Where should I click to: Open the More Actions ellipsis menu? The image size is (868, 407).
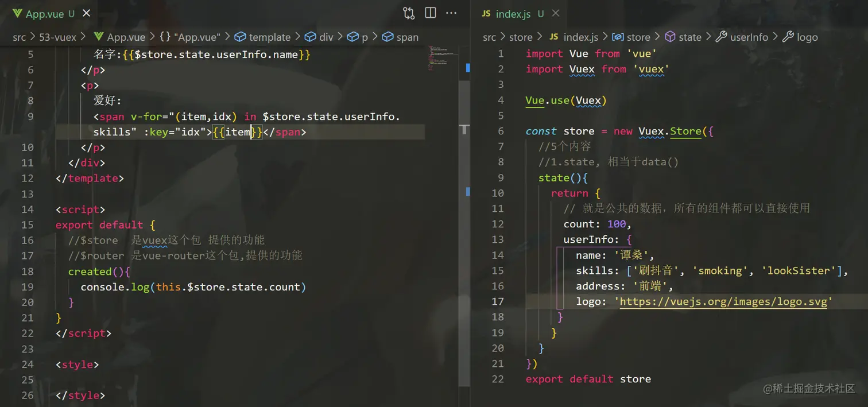coord(451,13)
